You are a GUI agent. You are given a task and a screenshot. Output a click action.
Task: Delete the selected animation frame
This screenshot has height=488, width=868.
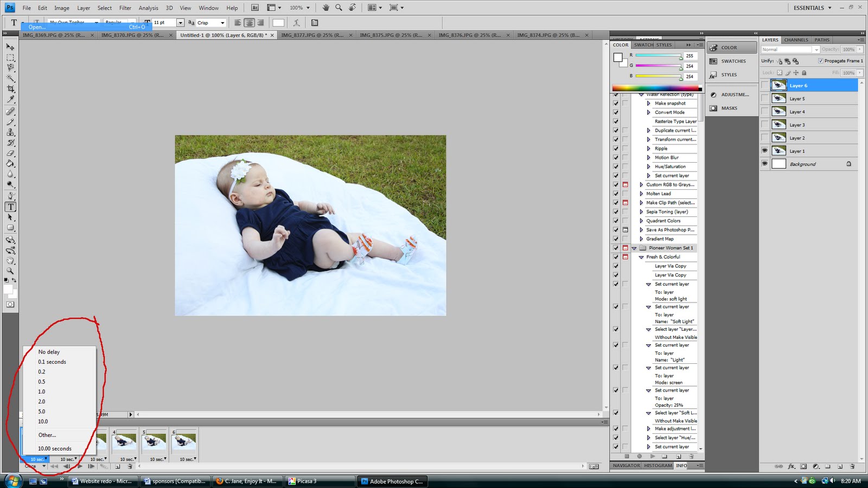coord(130,466)
